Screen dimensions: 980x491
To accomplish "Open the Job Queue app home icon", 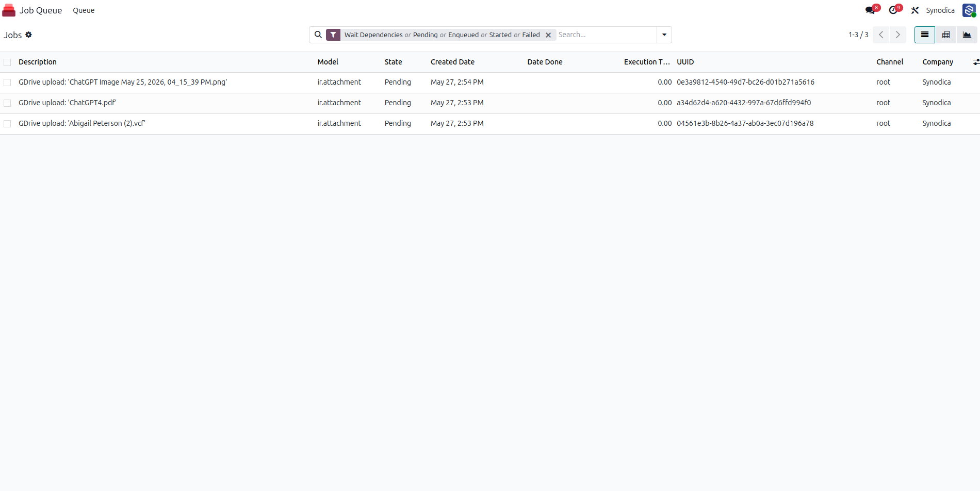I will tap(9, 10).
